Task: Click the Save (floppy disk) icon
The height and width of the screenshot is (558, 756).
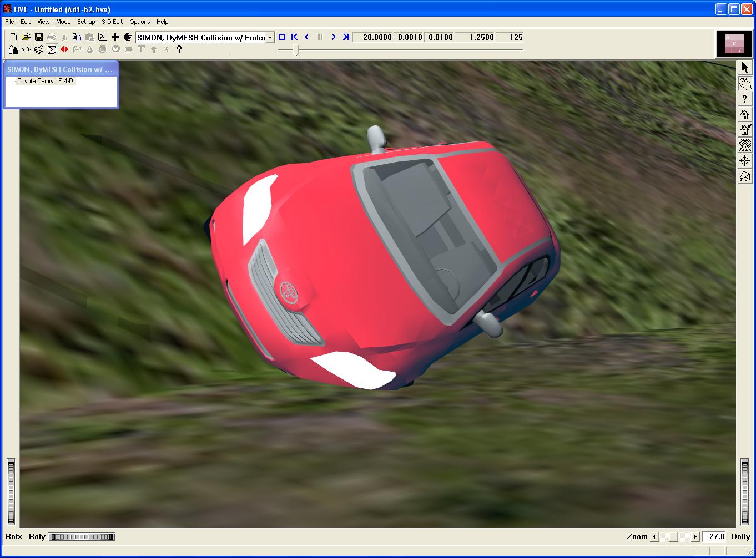Action: point(38,37)
